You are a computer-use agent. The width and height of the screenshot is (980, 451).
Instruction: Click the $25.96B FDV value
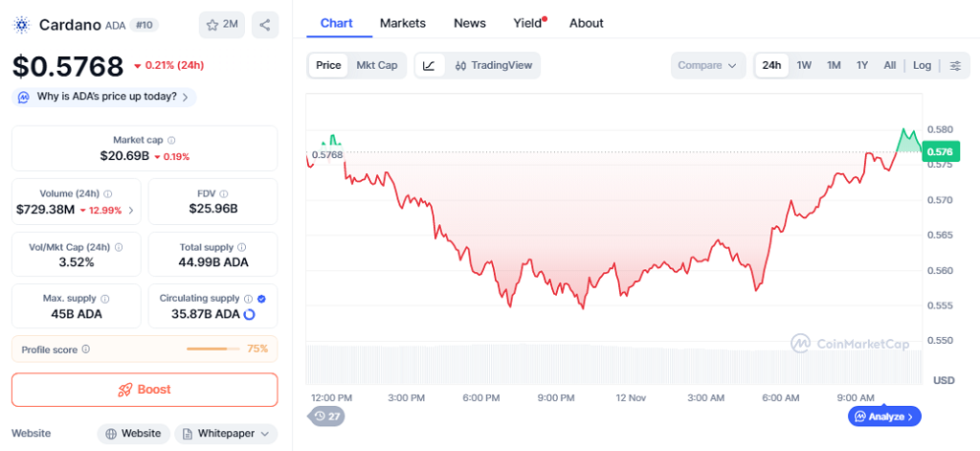[x=213, y=209]
